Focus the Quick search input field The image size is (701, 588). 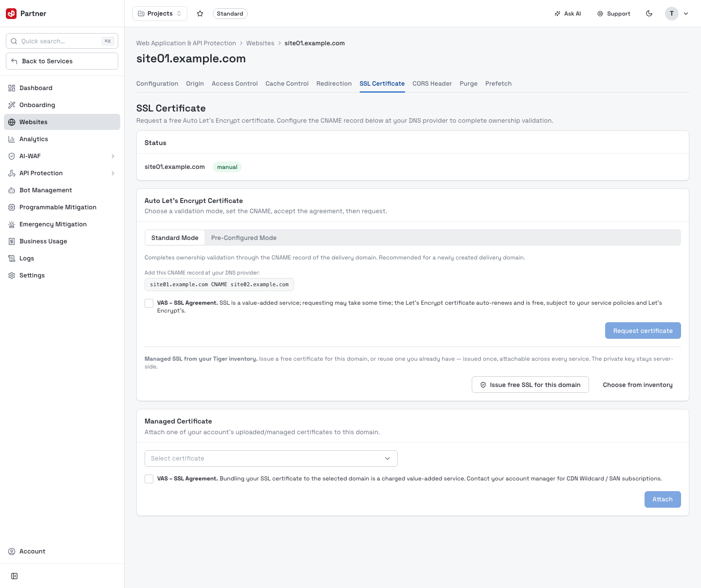pyautogui.click(x=62, y=41)
